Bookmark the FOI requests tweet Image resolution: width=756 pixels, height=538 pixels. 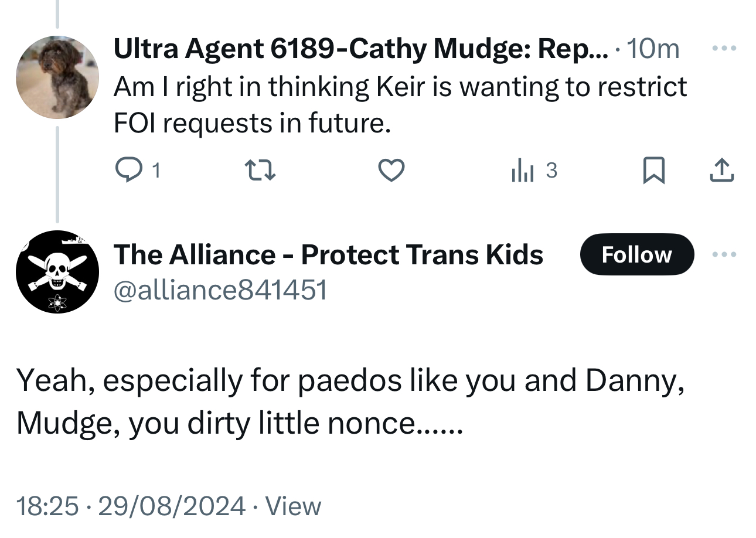(654, 171)
